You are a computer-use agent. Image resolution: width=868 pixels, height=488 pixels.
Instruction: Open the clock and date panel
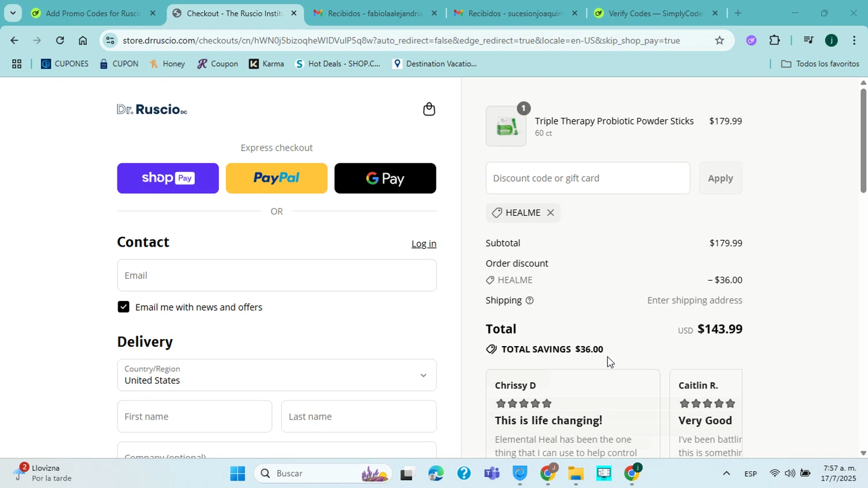(x=839, y=474)
